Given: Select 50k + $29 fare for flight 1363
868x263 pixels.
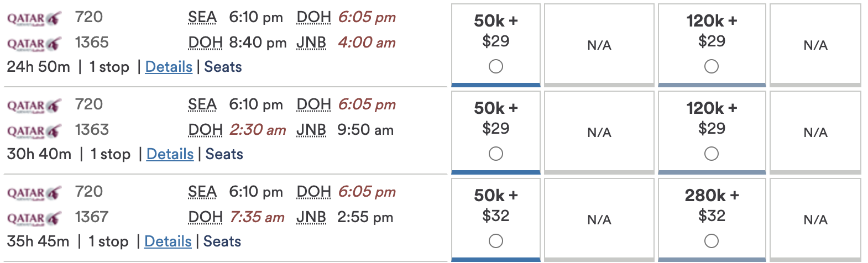Looking at the screenshot, I should click(x=496, y=154).
